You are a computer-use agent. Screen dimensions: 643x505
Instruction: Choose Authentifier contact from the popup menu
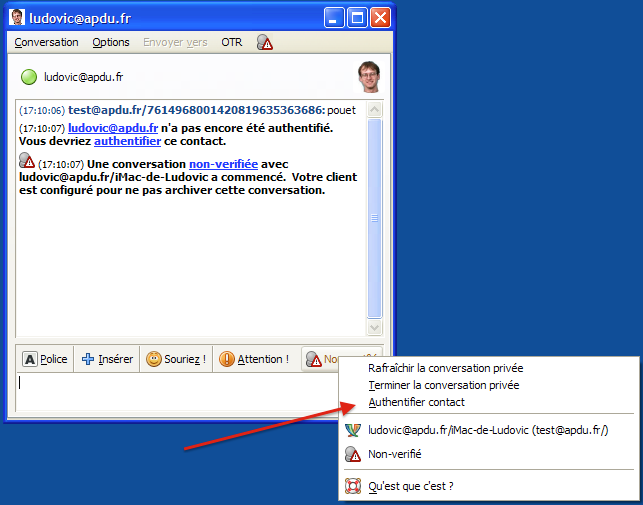[416, 402]
